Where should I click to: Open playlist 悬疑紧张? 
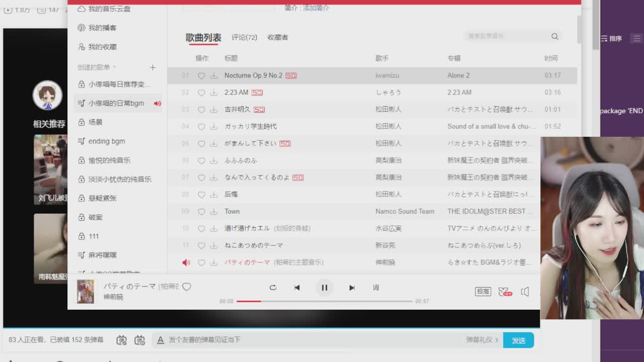point(102,199)
